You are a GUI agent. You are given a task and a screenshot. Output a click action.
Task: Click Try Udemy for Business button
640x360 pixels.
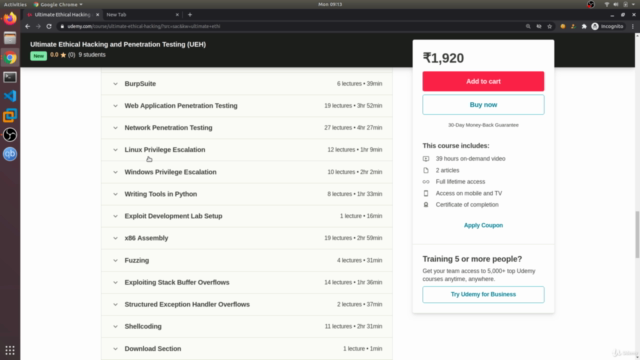483,294
